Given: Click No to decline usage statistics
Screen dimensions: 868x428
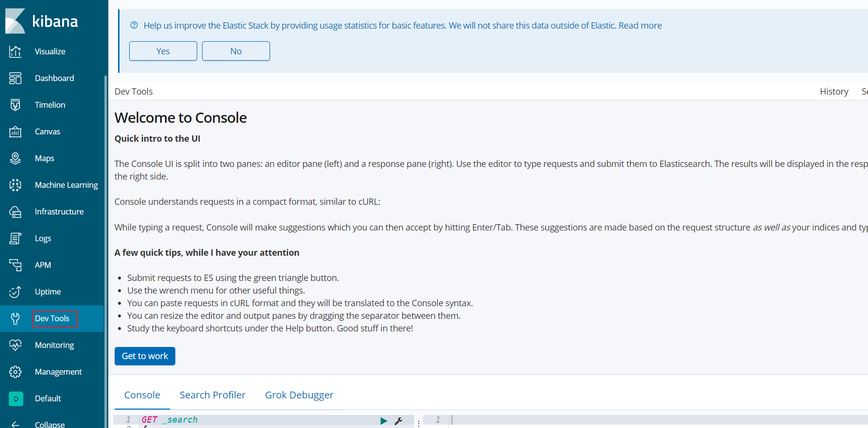Looking at the screenshot, I should 236,51.
